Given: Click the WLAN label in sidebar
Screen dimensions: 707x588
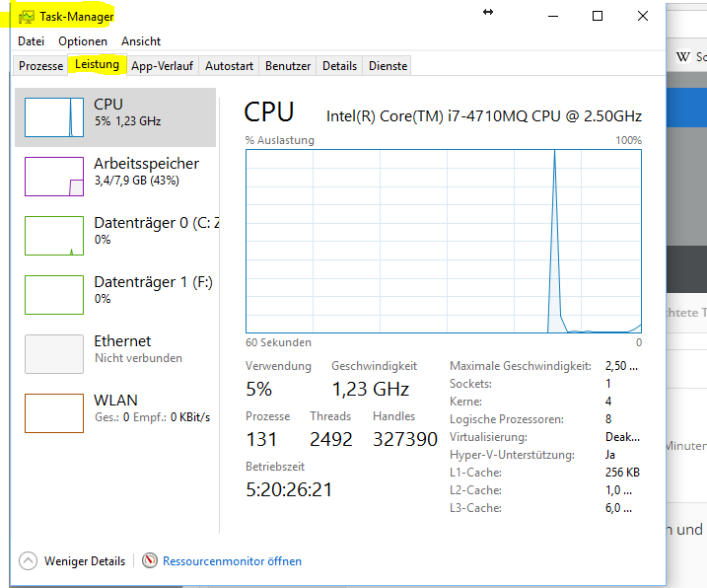Looking at the screenshot, I should (x=116, y=401).
